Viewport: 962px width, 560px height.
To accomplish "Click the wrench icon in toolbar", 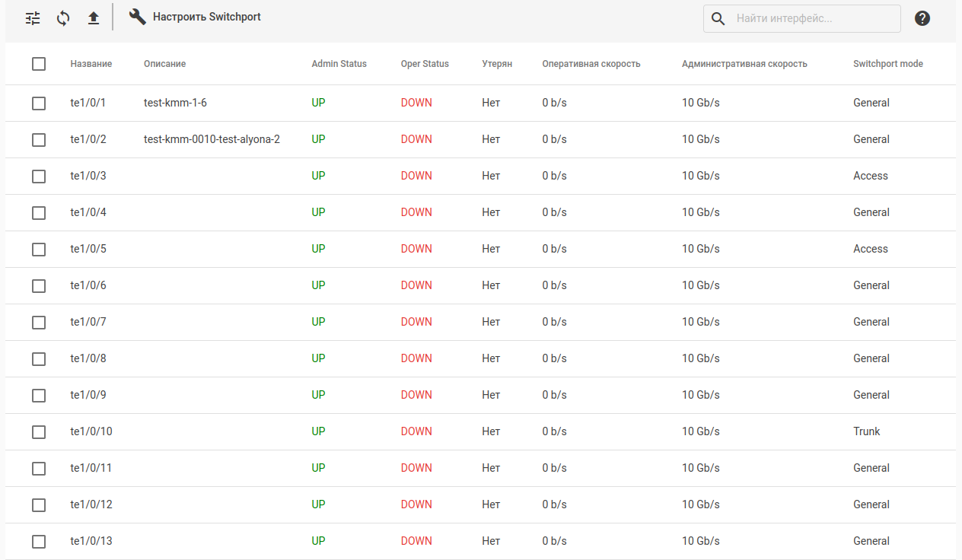I will coord(138,17).
